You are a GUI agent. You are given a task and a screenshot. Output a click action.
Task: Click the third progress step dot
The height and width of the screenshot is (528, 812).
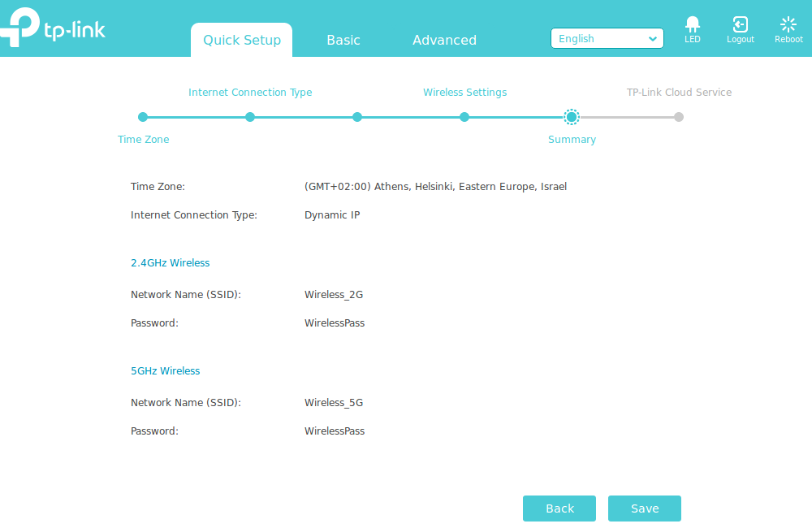(x=357, y=117)
